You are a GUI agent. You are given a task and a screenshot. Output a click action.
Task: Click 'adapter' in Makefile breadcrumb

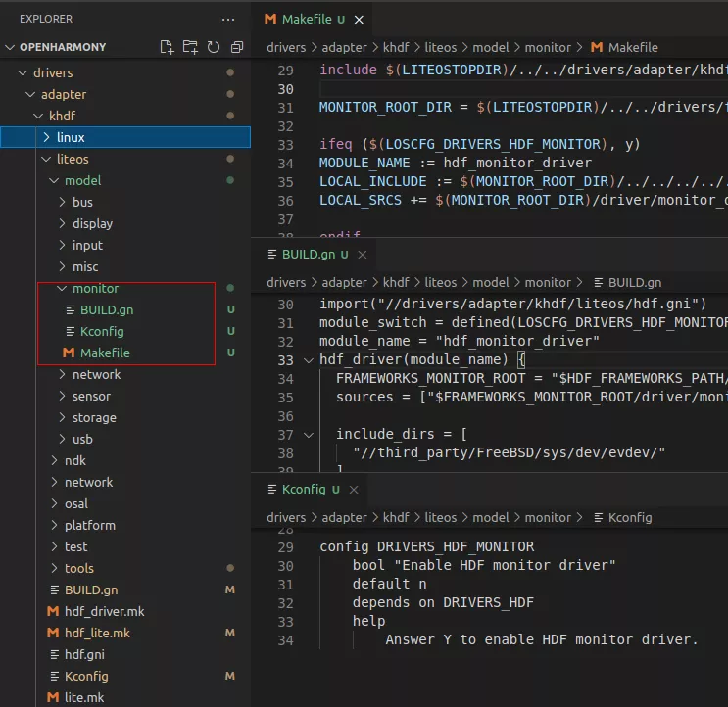[x=344, y=47]
